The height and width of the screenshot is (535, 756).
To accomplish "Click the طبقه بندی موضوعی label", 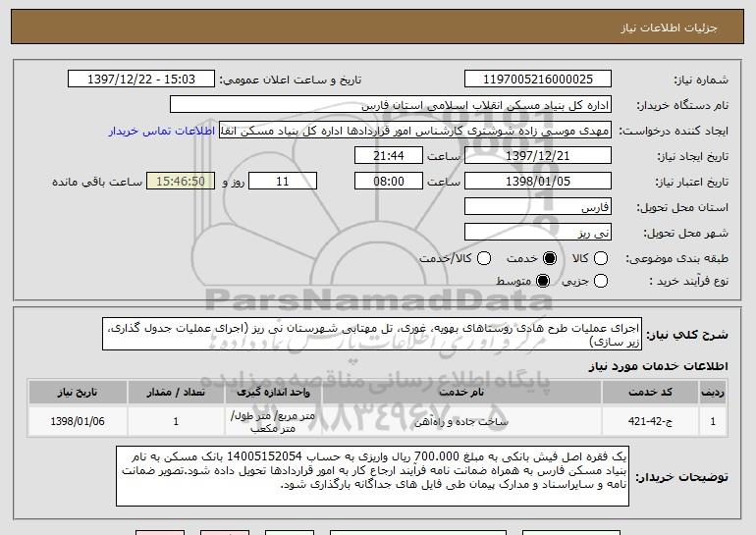I will [x=676, y=258].
